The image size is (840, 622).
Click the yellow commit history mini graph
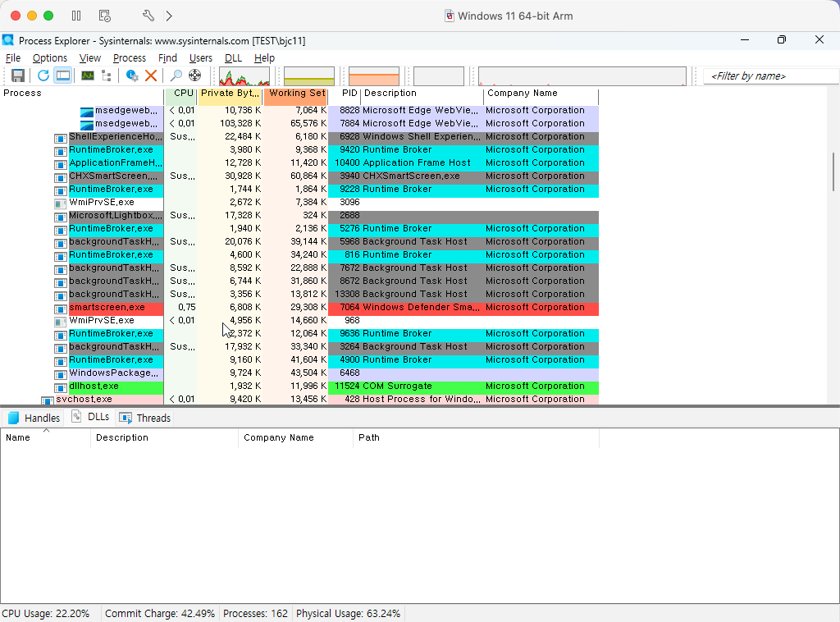tap(309, 76)
